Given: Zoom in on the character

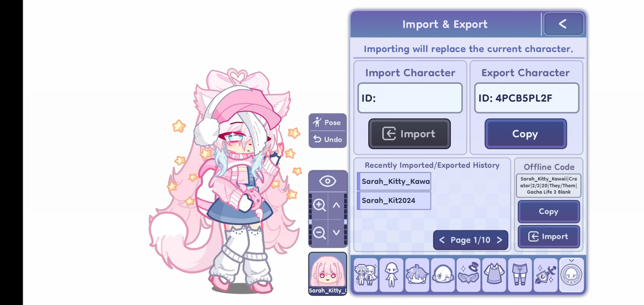Looking at the screenshot, I should click(319, 205).
